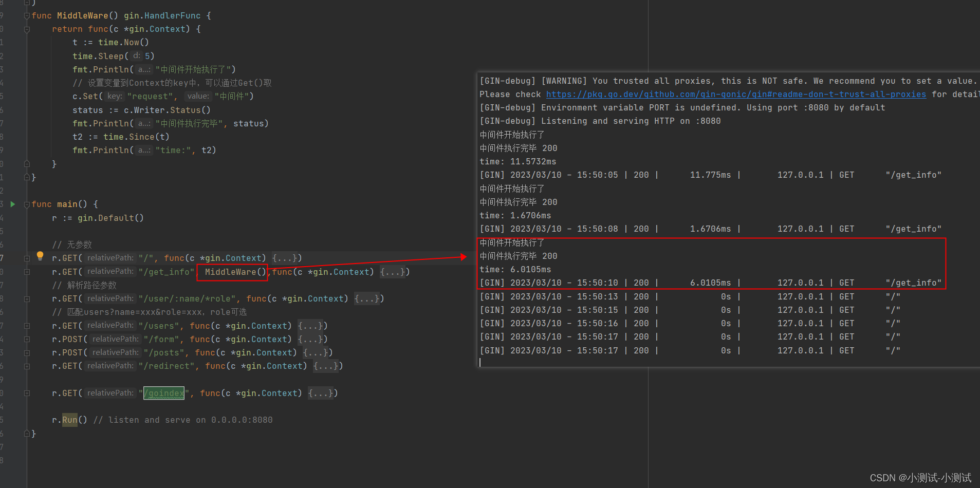Expand gutter fold on the "/users" line

tap(27, 326)
